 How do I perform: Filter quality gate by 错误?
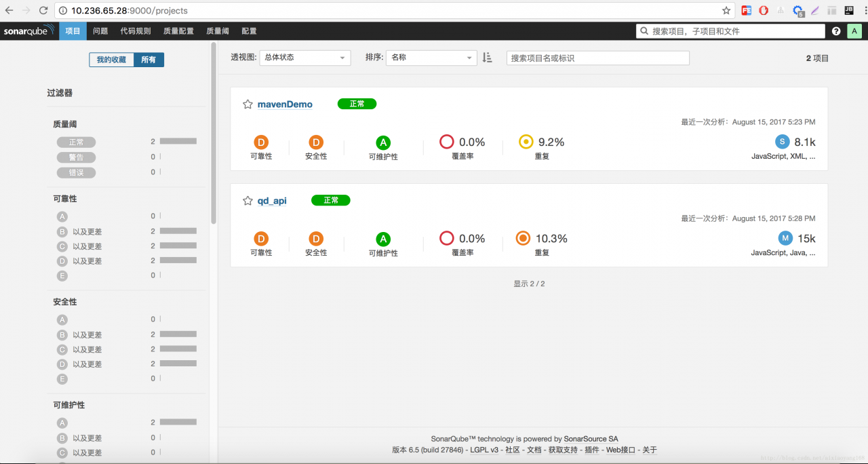click(76, 172)
